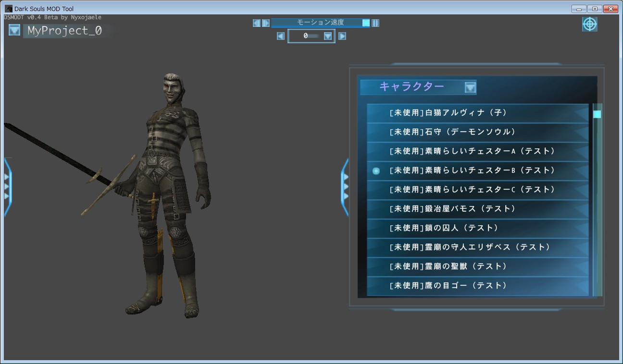Expand the left edge side panel tab
Image resolution: width=623 pixels, height=364 pixels.
(x=8, y=188)
